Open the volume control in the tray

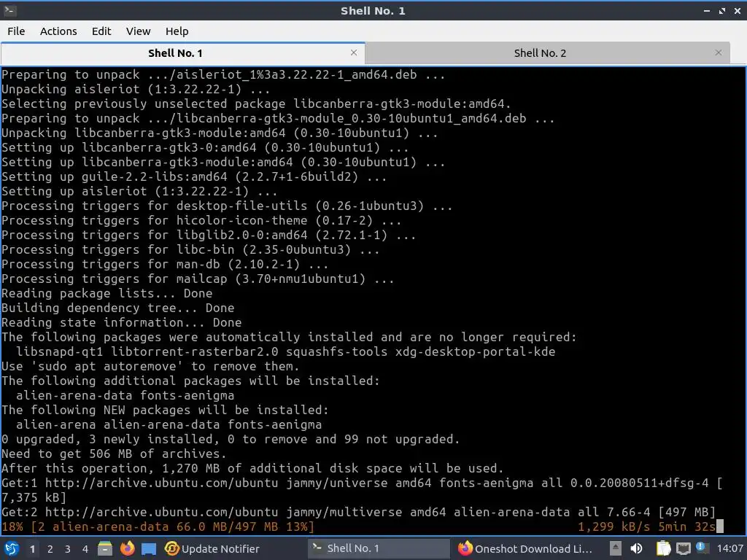coord(636,548)
